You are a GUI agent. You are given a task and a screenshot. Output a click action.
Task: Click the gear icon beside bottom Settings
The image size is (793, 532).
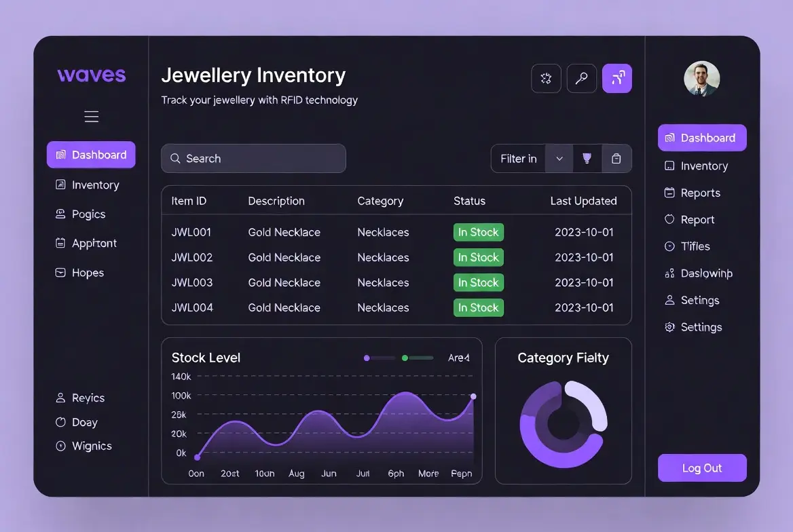669,327
